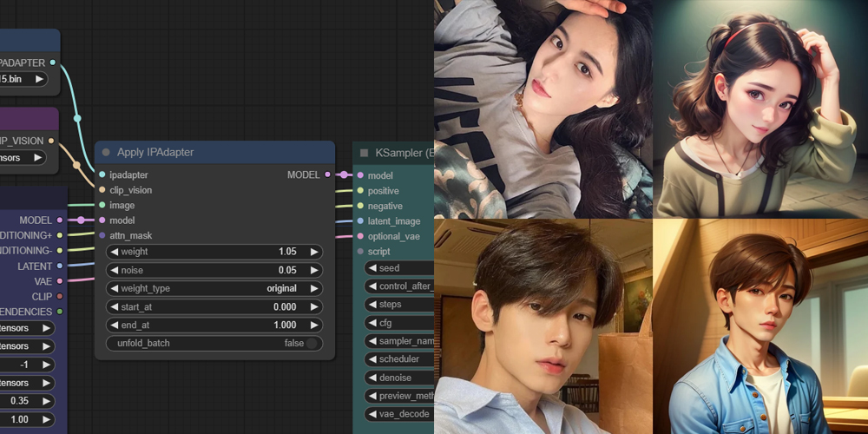Viewport: 868px width, 434px height.
Task: Click the left arrow on sampler_name widget
Action: click(372, 341)
